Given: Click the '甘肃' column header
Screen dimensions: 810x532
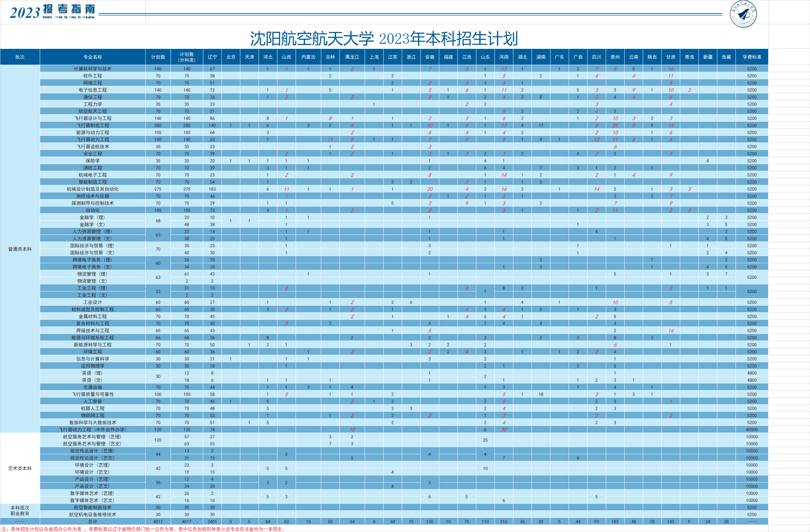Looking at the screenshot, I should pyautogui.click(x=671, y=57).
